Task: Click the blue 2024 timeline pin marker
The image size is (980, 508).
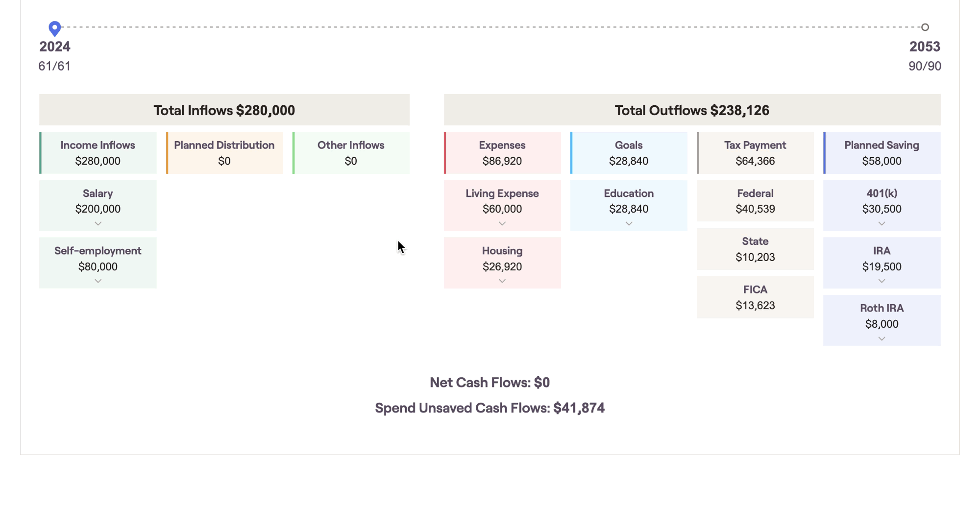Action: pos(55,28)
